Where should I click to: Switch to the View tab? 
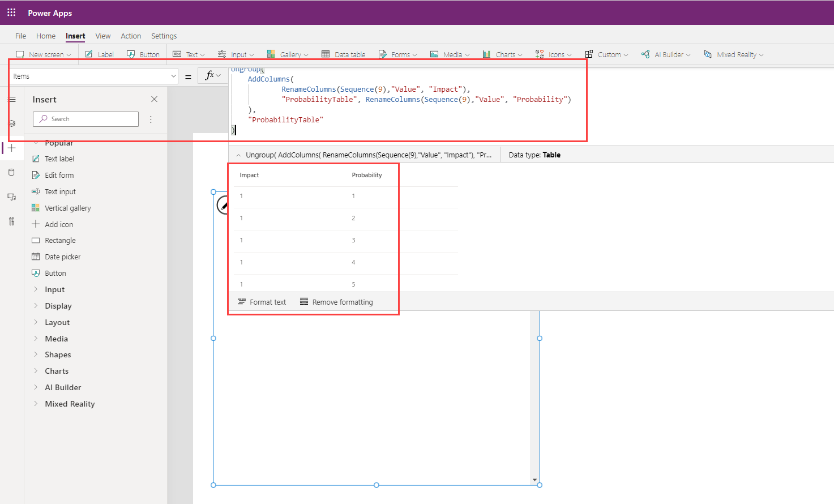(x=103, y=36)
